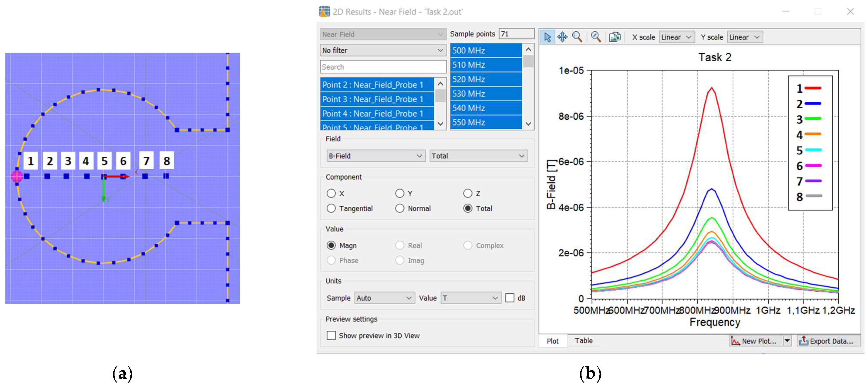Screen dimensions: 868x385
Task: Select the 530 MHz frequency entry
Action: point(486,94)
